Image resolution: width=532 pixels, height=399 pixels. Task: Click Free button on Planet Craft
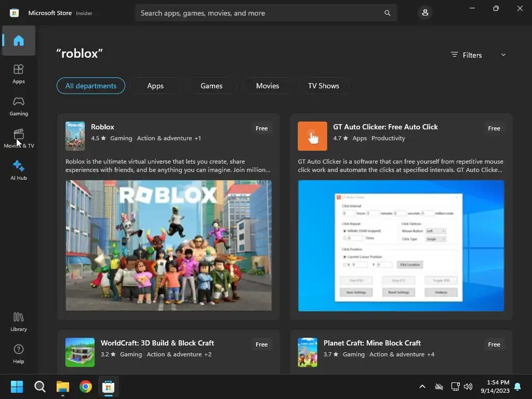tap(494, 344)
